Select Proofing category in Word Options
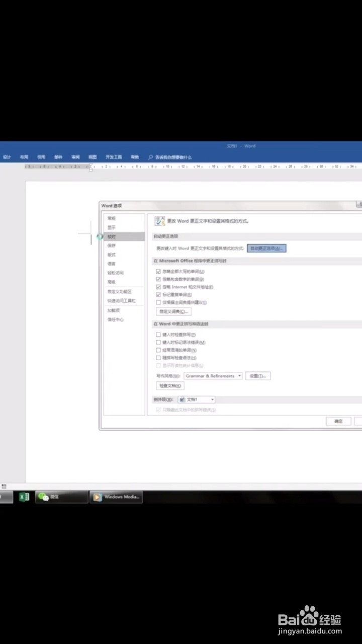Screen dimensions: 362x644 point(124,236)
